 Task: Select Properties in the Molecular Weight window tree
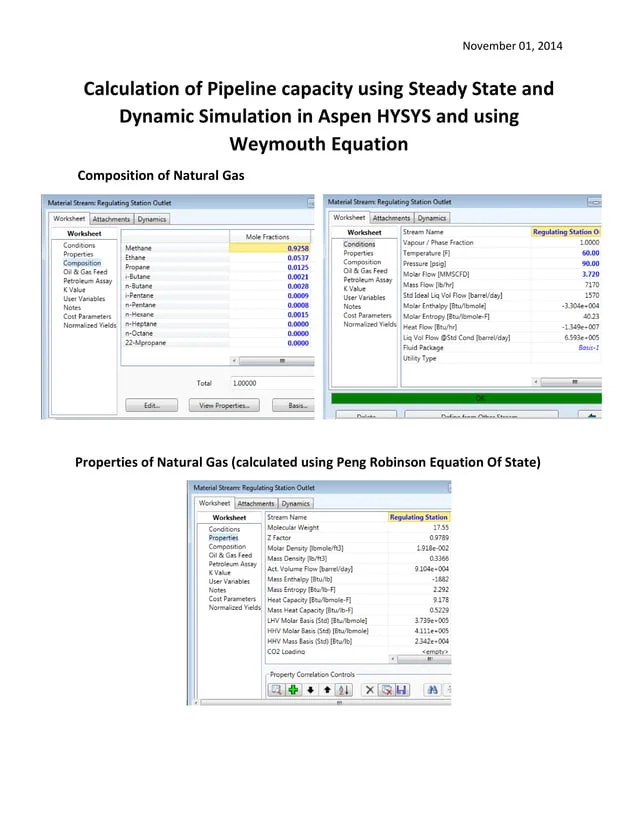(x=223, y=538)
